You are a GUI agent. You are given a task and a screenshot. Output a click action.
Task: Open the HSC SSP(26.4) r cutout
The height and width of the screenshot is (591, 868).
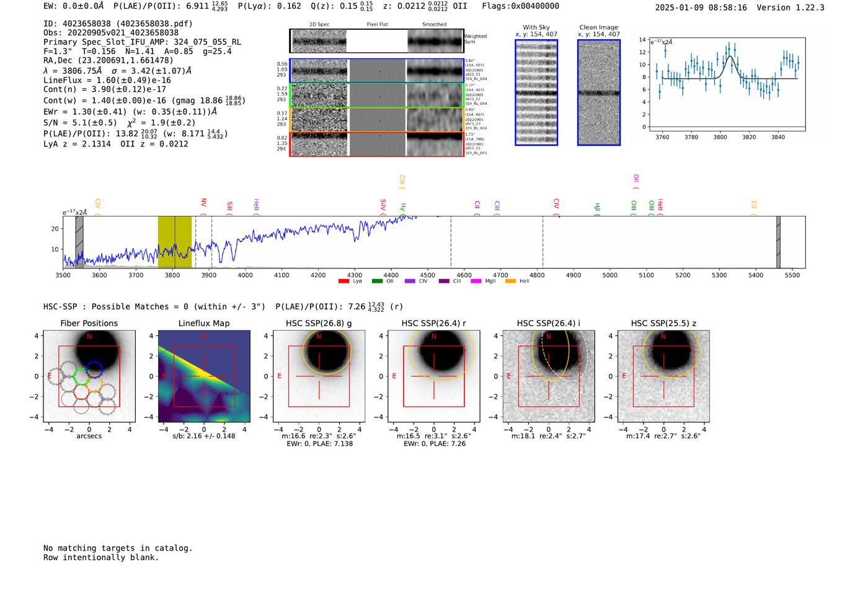point(434,376)
